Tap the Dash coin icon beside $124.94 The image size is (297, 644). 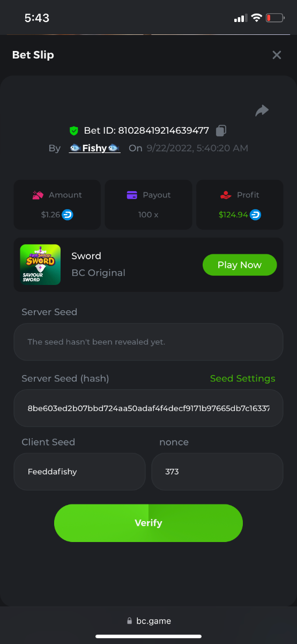[256, 215]
